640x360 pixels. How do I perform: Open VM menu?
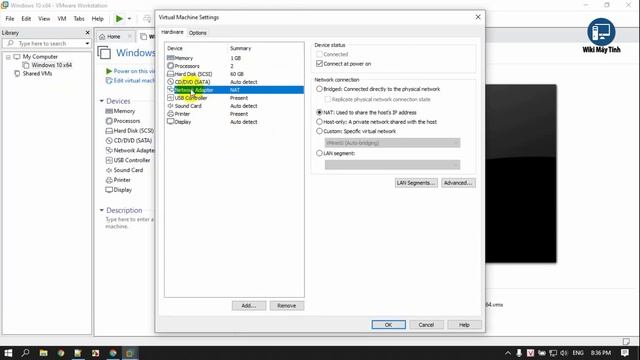[x=62, y=19]
